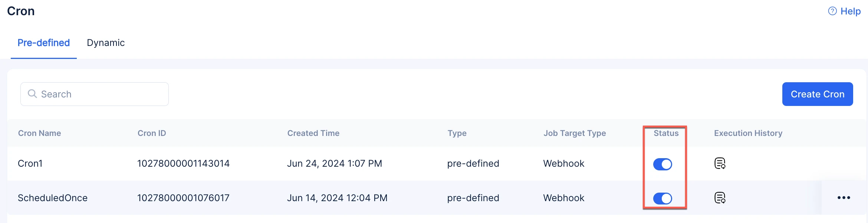Select the ScheduledOnce row name
Viewport: 868px width, 223px height.
pyautogui.click(x=53, y=198)
